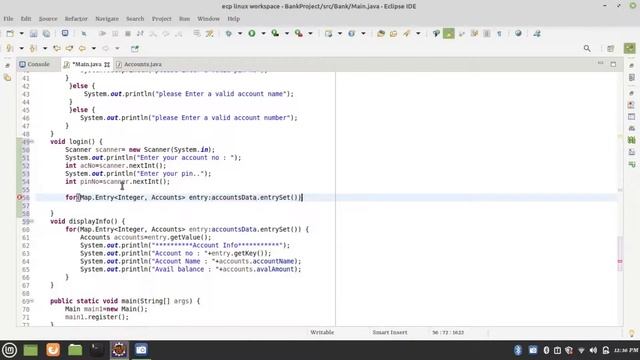Open the Linux Mint start menu
Screen dimensions: 640x360
coord(9,350)
